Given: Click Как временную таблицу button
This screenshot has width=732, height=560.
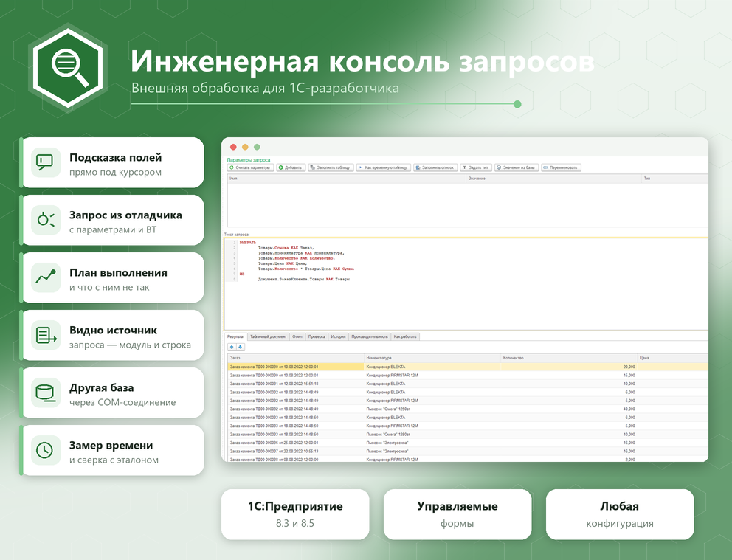Looking at the screenshot, I should pos(383,167).
